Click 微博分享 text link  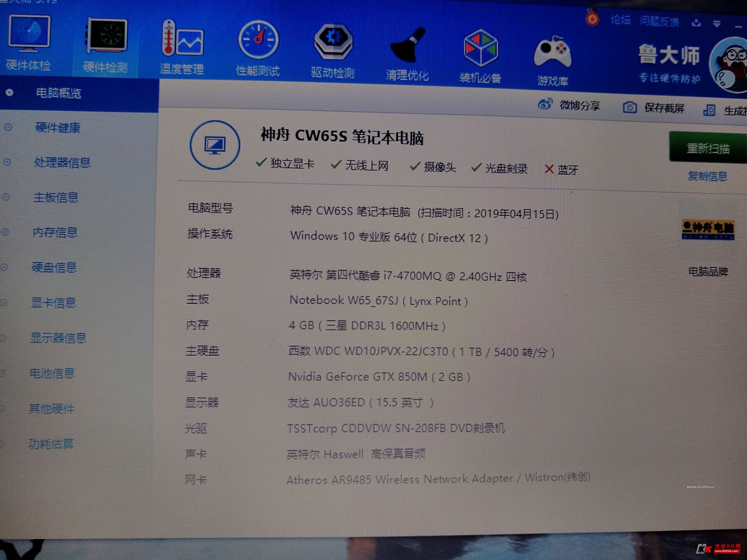tap(580, 105)
